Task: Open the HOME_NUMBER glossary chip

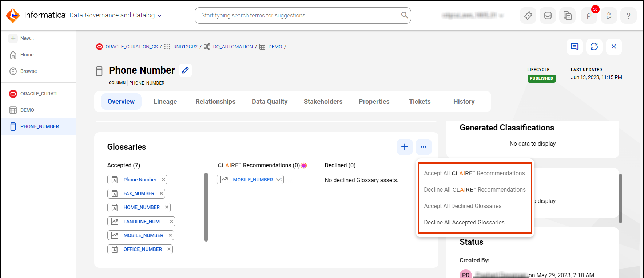Action: [x=142, y=207]
